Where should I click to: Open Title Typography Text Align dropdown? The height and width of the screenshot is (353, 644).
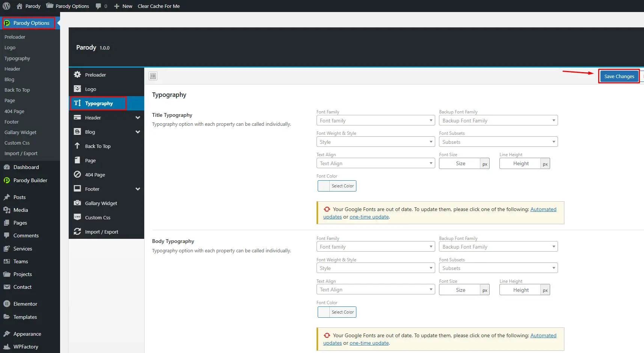point(376,163)
